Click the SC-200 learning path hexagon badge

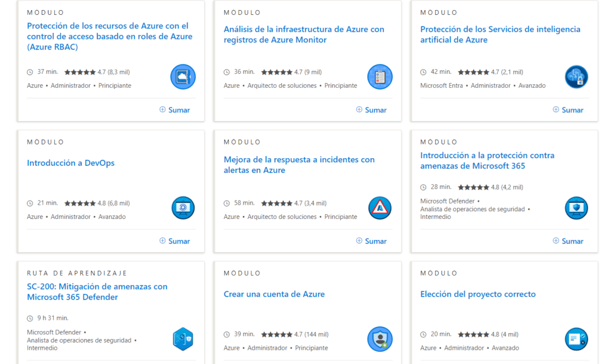point(183,339)
